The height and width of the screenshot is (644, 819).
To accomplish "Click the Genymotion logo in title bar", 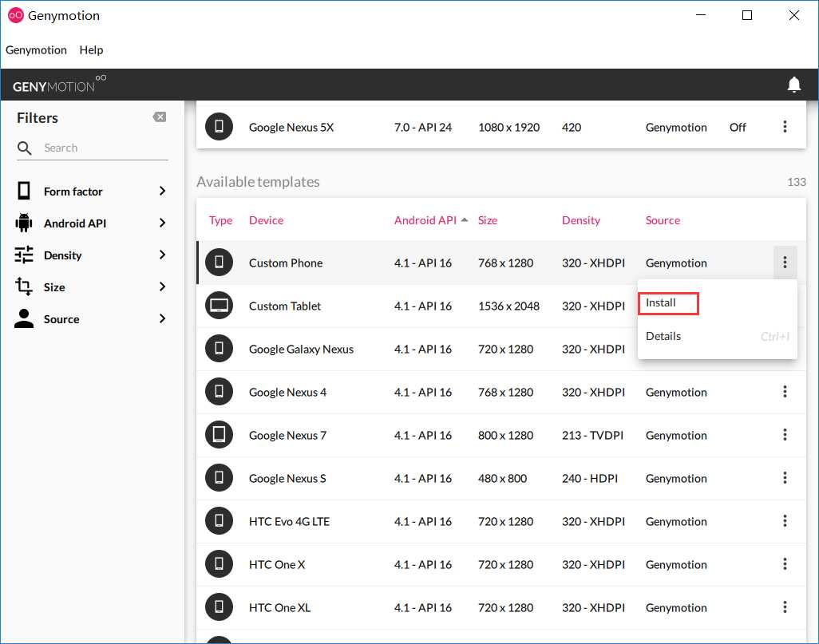I will [16, 15].
